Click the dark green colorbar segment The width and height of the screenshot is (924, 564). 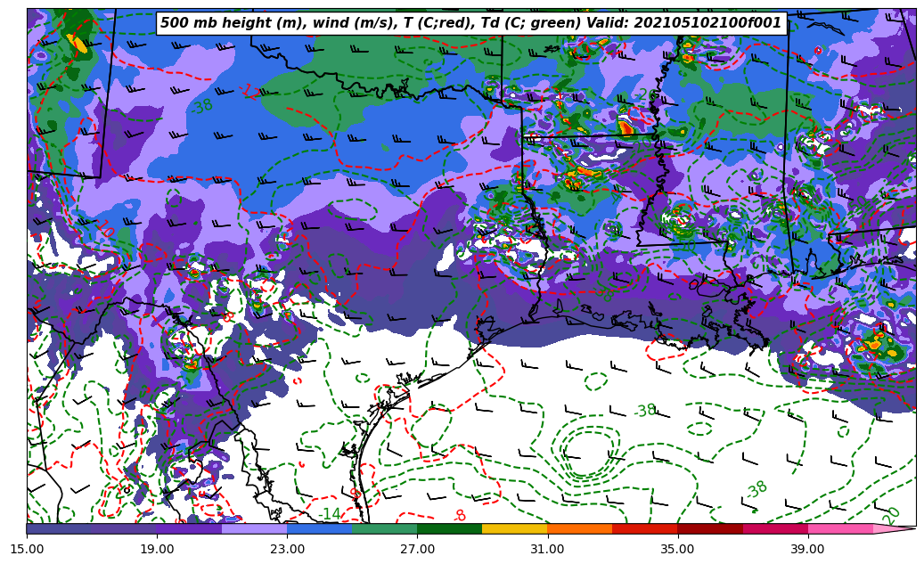point(449,528)
